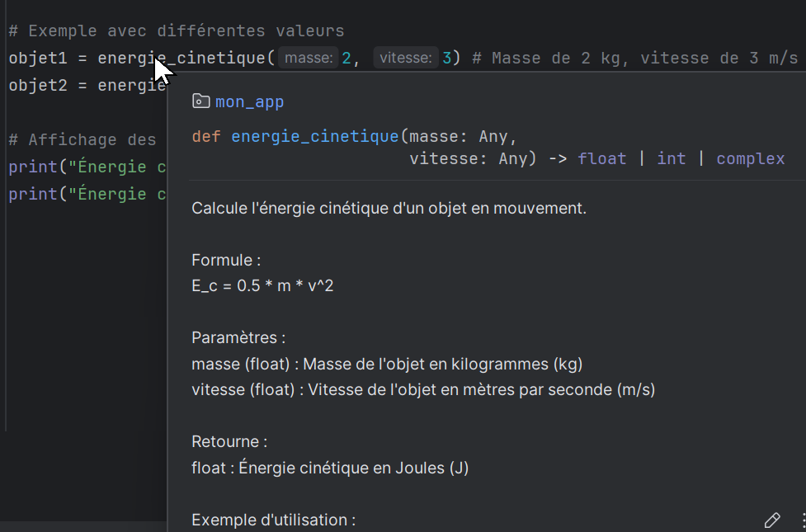
Task: Click the masse argument value 2
Action: 346,58
